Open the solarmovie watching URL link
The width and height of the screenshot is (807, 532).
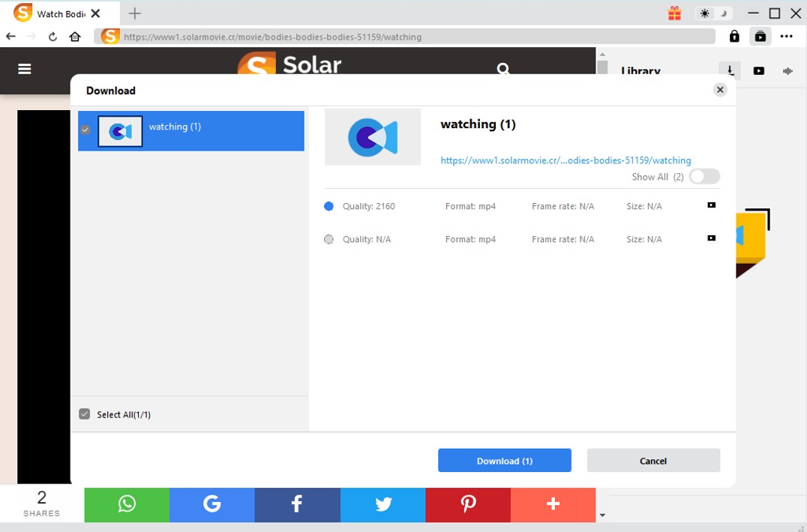(x=565, y=160)
